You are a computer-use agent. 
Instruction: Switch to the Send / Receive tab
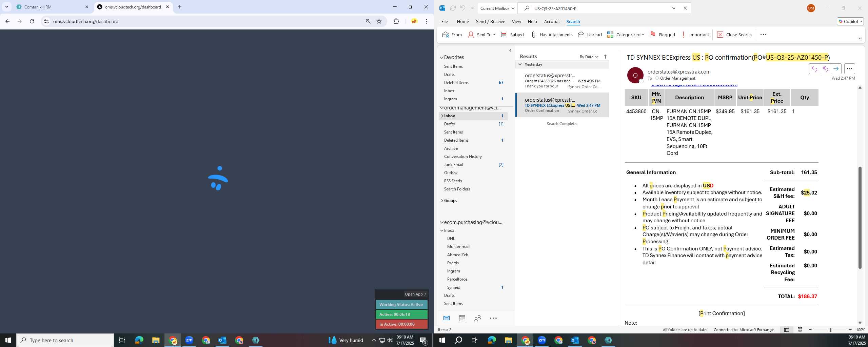coord(490,21)
